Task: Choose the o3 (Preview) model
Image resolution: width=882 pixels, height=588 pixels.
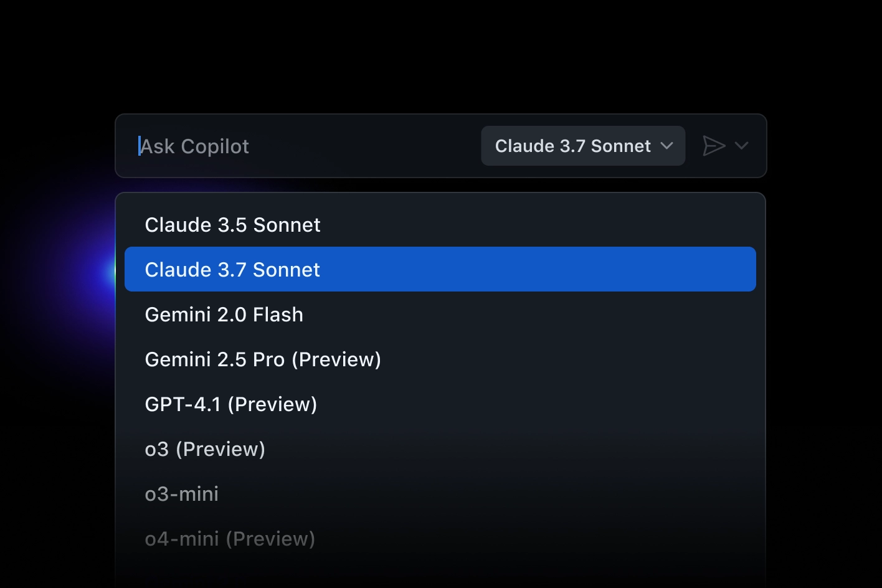Action: point(440,449)
